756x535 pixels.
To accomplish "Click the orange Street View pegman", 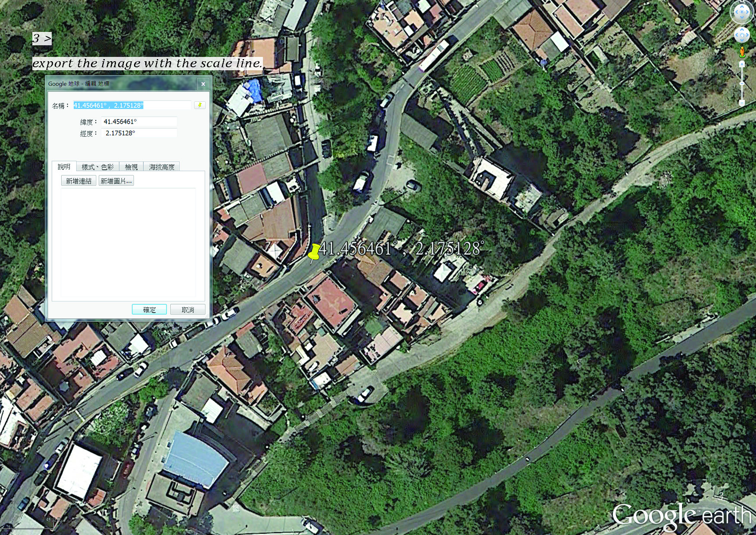I will (742, 53).
